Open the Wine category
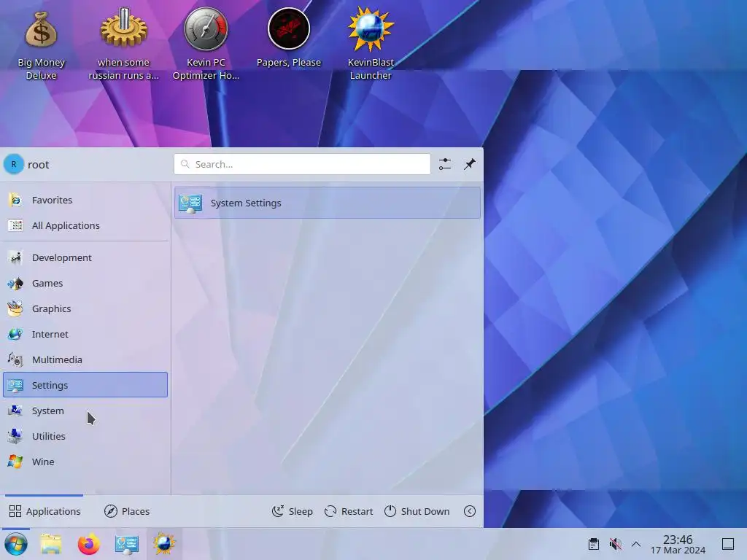Screen dimensions: 747x560 pyautogui.click(x=85, y=462)
